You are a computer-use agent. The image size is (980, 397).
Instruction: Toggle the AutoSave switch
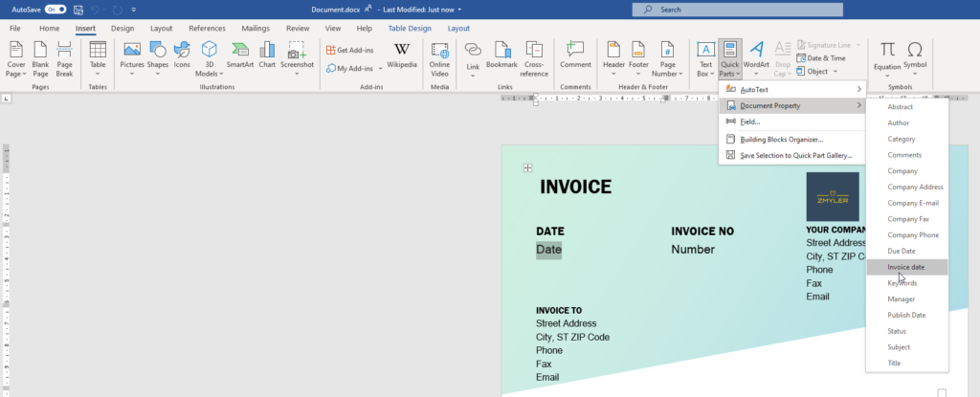click(56, 10)
